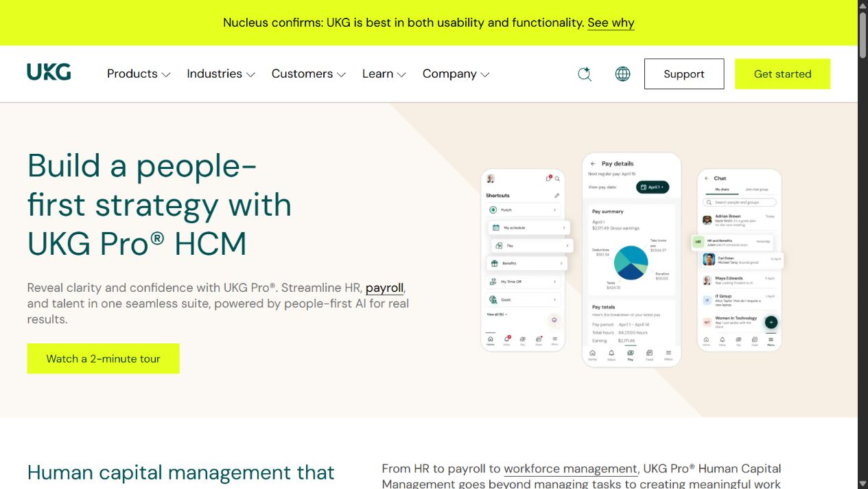The width and height of the screenshot is (868, 489).
Task: Tap Home icon in Chat phone nav
Action: pos(706,341)
